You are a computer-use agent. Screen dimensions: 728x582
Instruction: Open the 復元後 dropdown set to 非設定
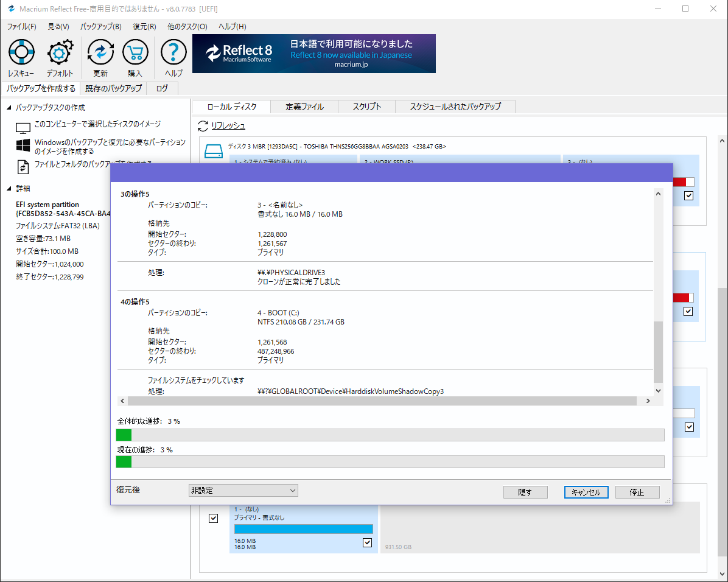[x=243, y=491]
